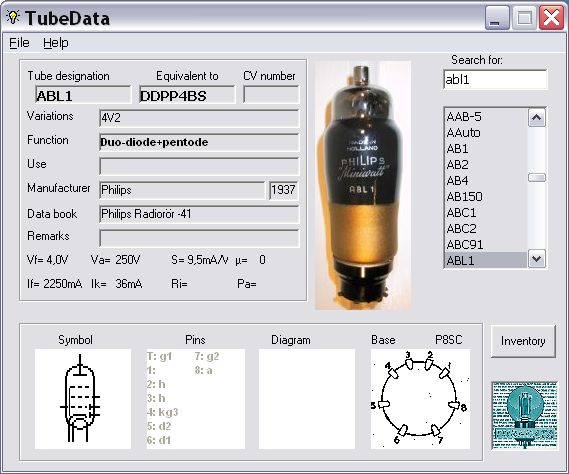
Task: Select AB2 in the tube list
Action: (x=486, y=164)
